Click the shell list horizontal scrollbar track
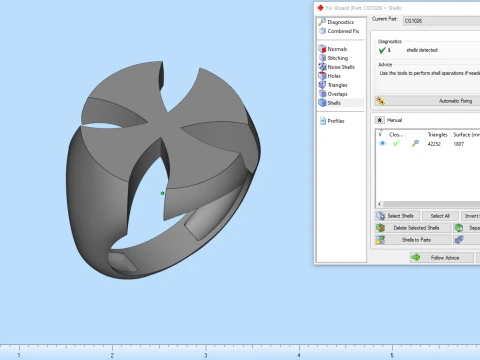This screenshot has width=480, height=360. click(431, 204)
